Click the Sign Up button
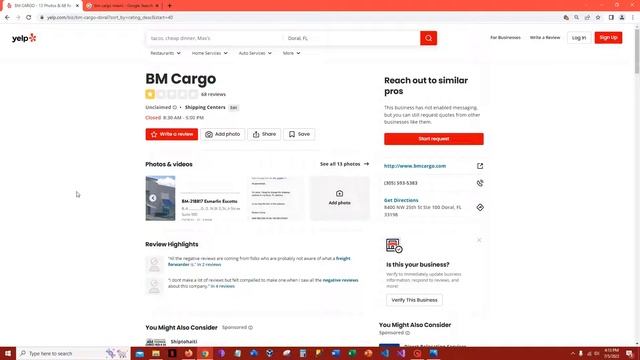The height and width of the screenshot is (360, 640). (x=608, y=38)
